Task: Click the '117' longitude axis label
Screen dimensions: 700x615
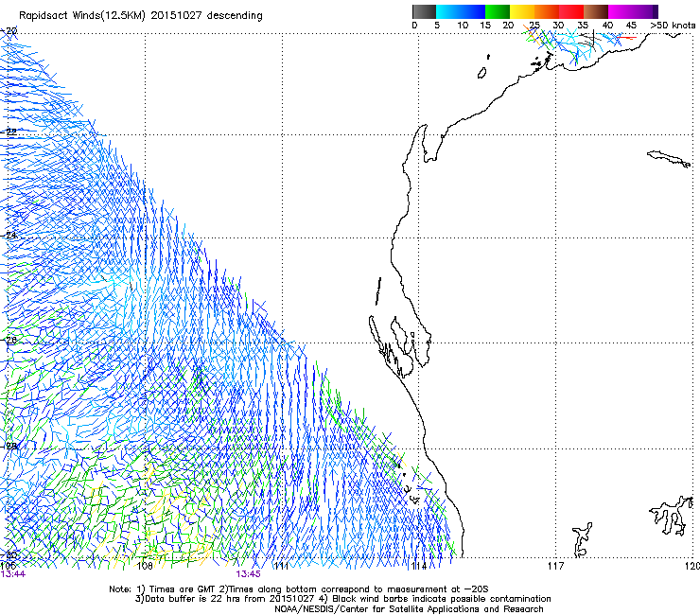Action: 556,566
